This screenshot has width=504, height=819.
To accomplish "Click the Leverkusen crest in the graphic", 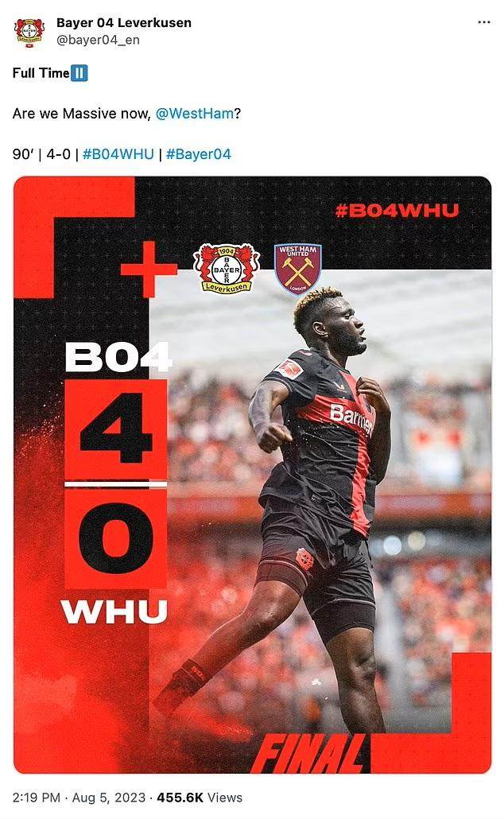I will 226,269.
